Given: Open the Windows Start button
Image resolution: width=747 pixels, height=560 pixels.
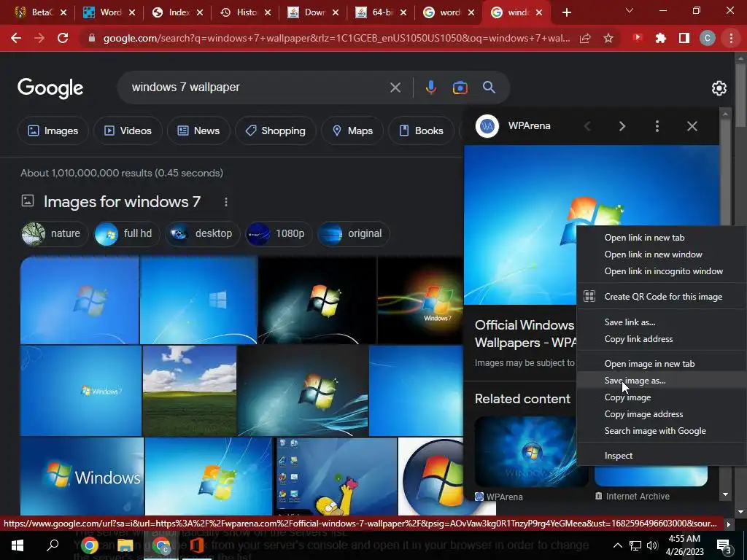Looking at the screenshot, I should [18, 545].
